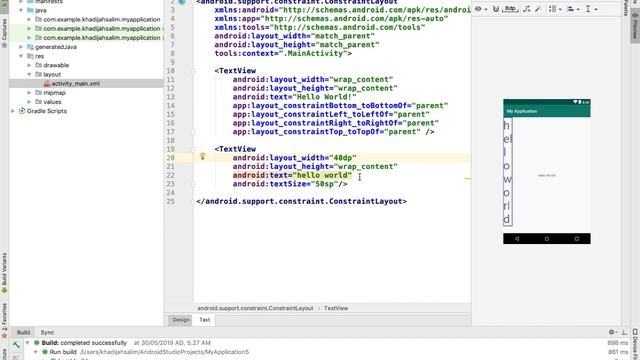The height and width of the screenshot is (360, 640).
Task: Select the Gradle Scripts icon in project tree
Action: pos(22,111)
